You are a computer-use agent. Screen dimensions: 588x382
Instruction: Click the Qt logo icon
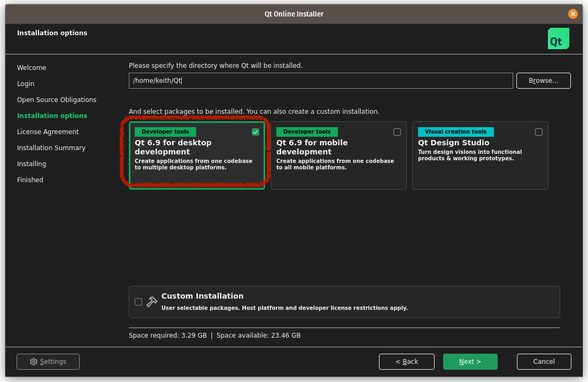coord(558,38)
